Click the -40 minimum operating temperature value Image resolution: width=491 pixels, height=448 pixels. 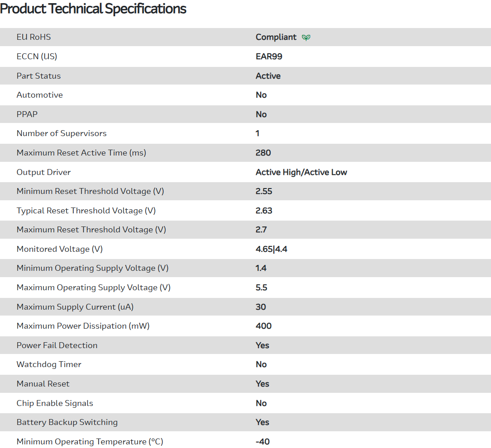262,442
